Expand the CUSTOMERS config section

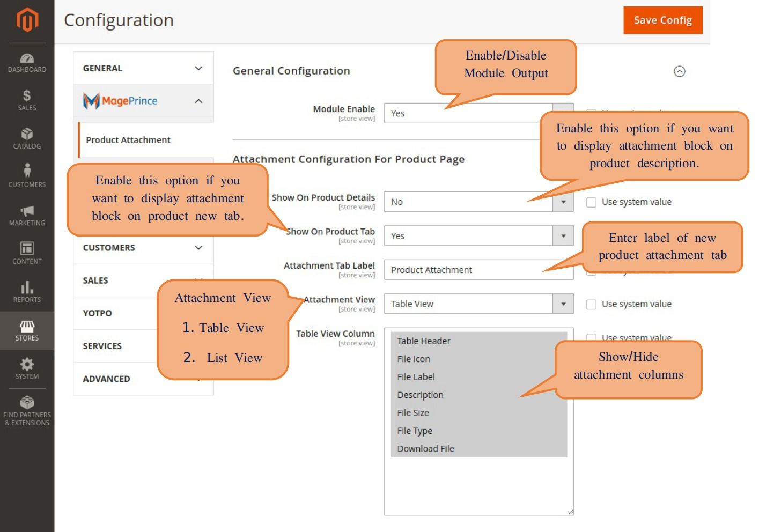(x=143, y=248)
